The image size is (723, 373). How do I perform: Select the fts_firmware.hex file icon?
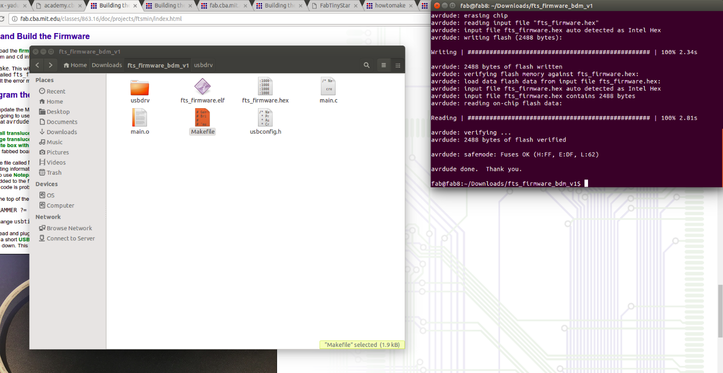pos(265,86)
